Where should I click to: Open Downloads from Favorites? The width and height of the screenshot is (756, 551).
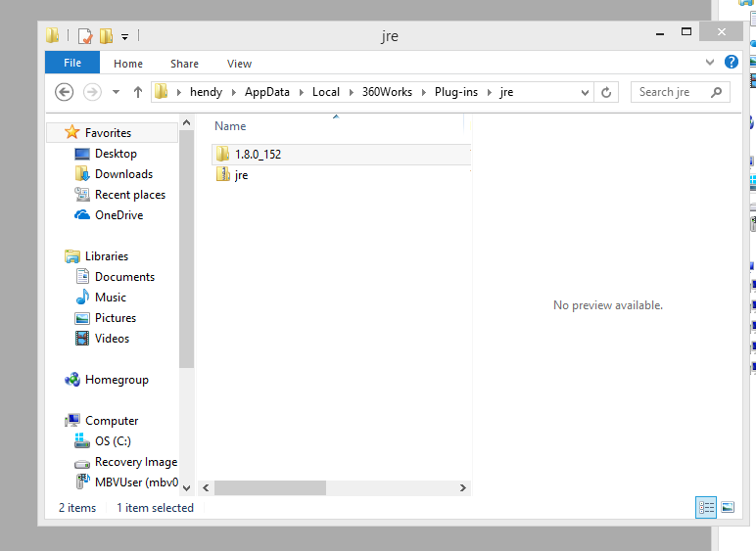124,174
